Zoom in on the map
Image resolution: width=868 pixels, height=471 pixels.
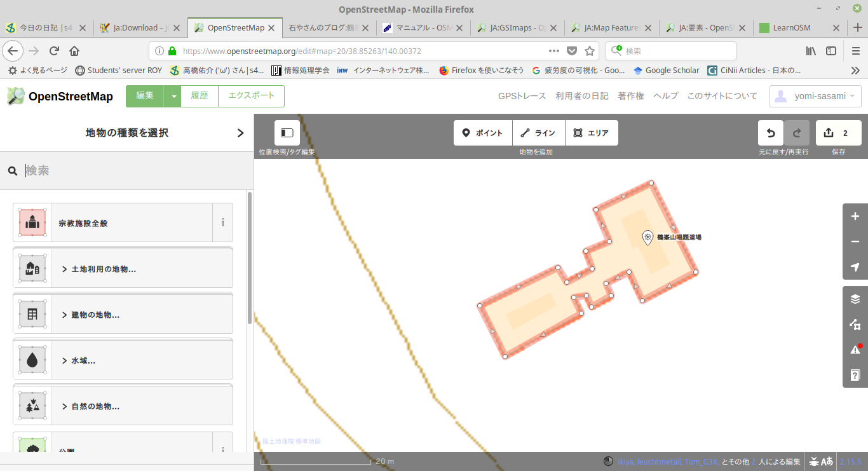click(855, 217)
